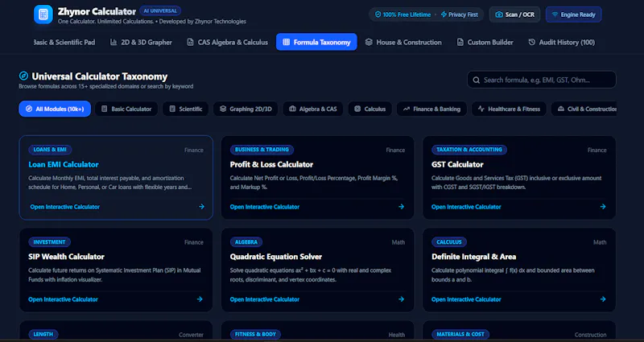Viewport: 644px width, 342px height.
Task: Click the LOANS & EMI tag
Action: [x=50, y=150]
